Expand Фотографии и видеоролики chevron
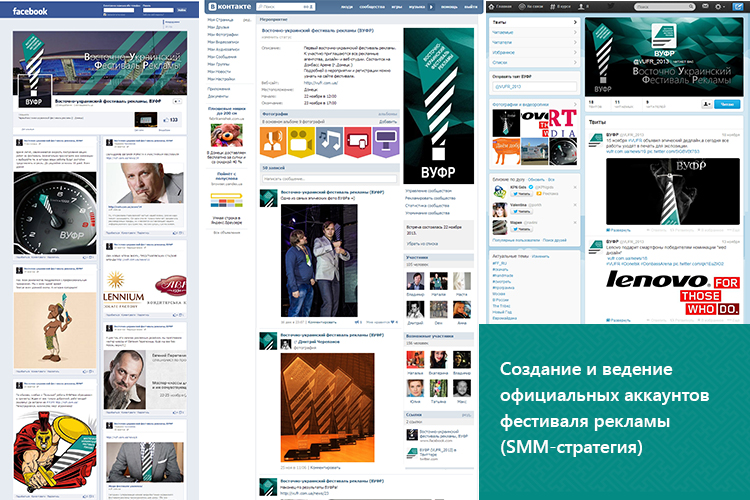The width and height of the screenshot is (750, 500). [574, 104]
